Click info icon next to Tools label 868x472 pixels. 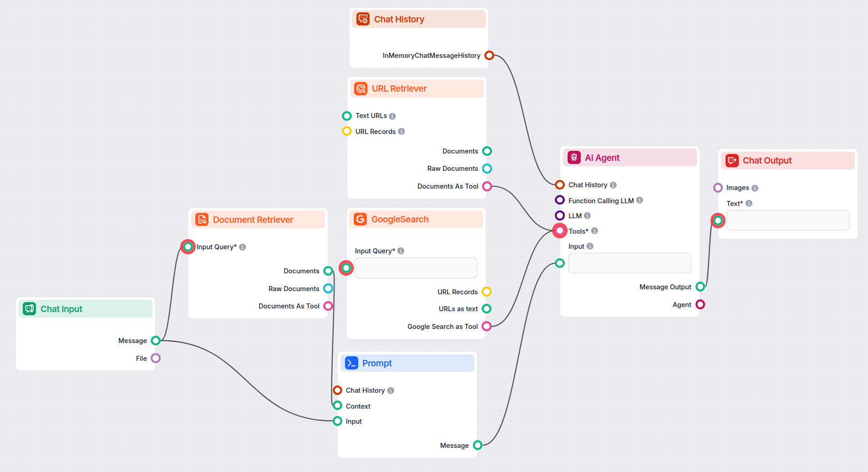point(594,231)
